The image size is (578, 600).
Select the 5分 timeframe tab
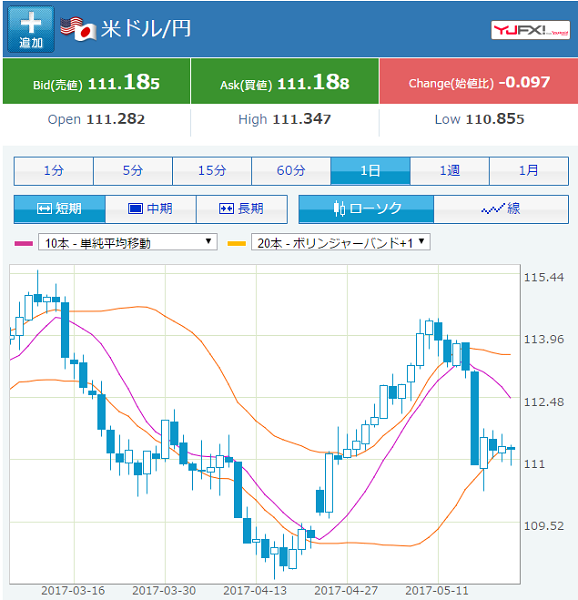click(x=133, y=171)
